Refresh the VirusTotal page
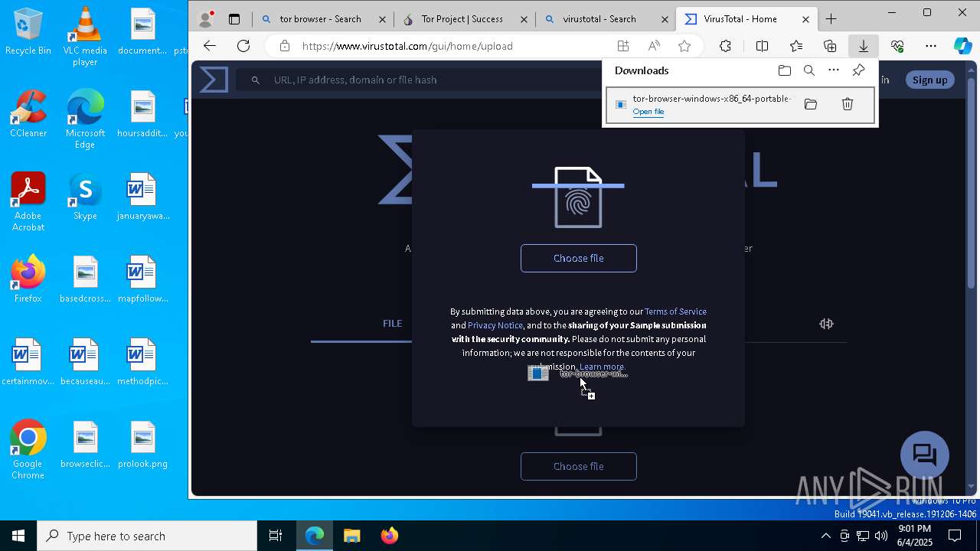Image resolution: width=980 pixels, height=551 pixels. tap(243, 46)
